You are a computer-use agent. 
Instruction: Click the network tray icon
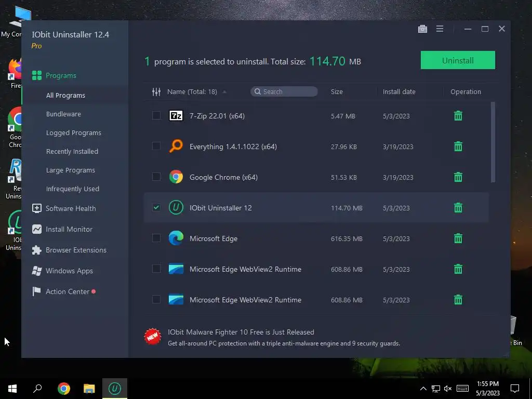point(436,389)
